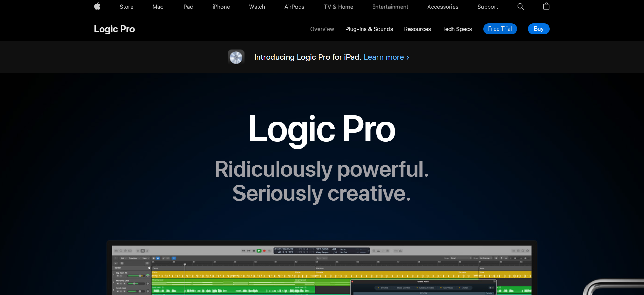Click the Logic Pro interface screenshot
644x295 pixels.
pos(322,268)
